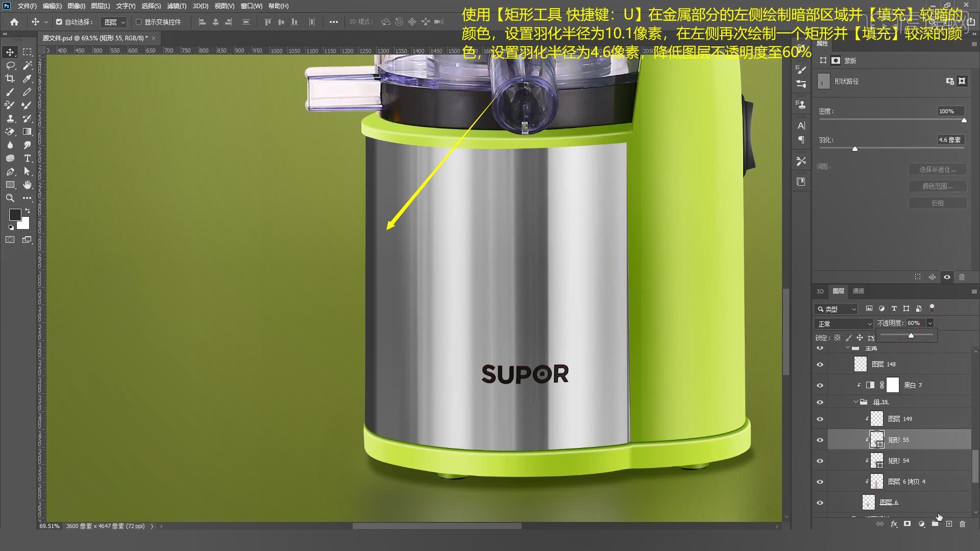Viewport: 980px width, 551px height.
Task: Select the Eyedropper tool
Action: tap(27, 79)
